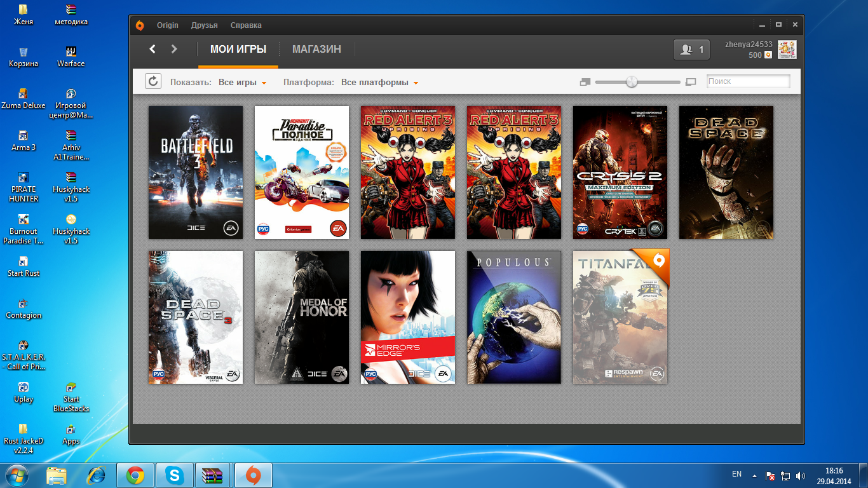868x488 pixels.
Task: Launch the Burnout Paradise desktop shortcut
Action: (24, 229)
